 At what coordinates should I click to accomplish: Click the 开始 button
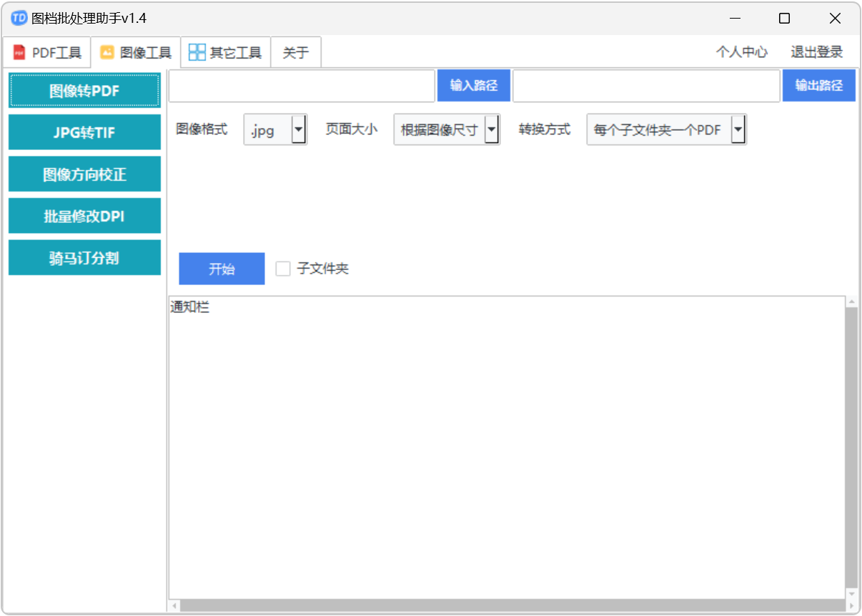222,269
